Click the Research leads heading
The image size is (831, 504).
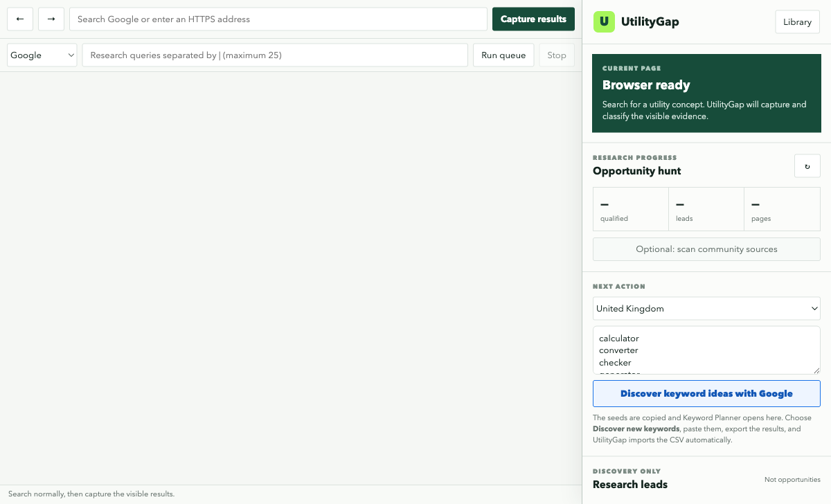630,485
